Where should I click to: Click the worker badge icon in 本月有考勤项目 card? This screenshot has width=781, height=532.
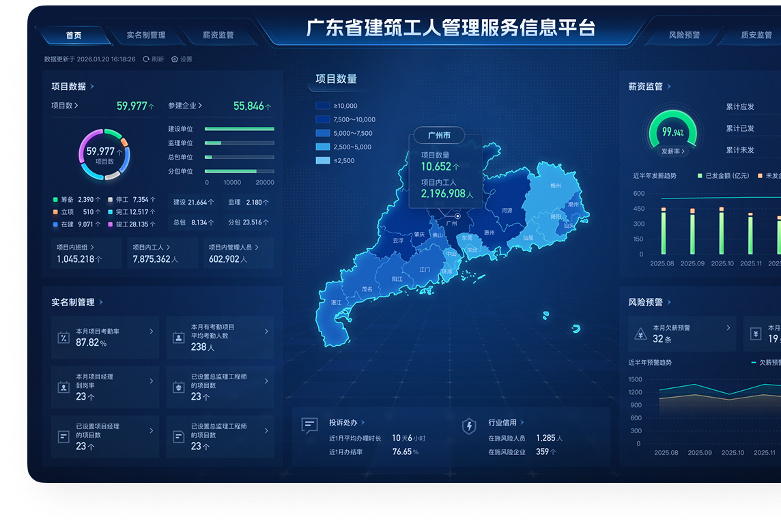[178, 338]
